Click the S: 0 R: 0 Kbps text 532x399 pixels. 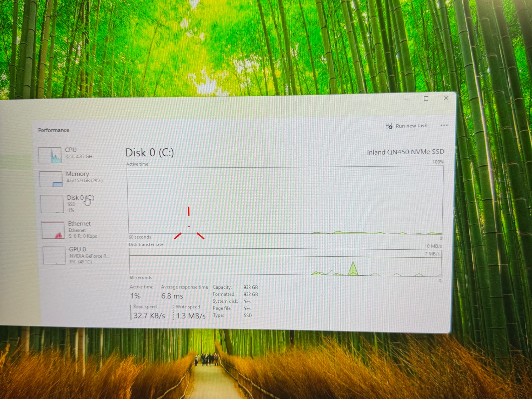[x=83, y=236]
